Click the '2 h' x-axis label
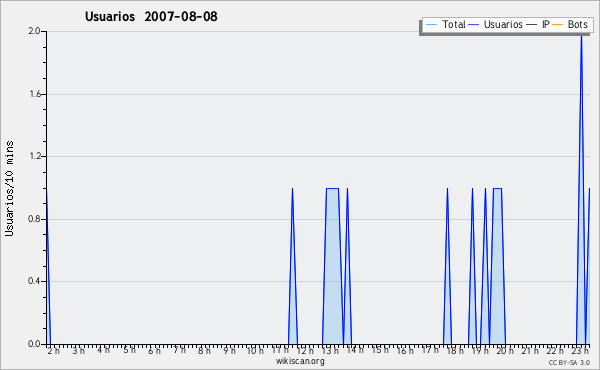Image resolution: width=600 pixels, height=370 pixels. coord(54,351)
